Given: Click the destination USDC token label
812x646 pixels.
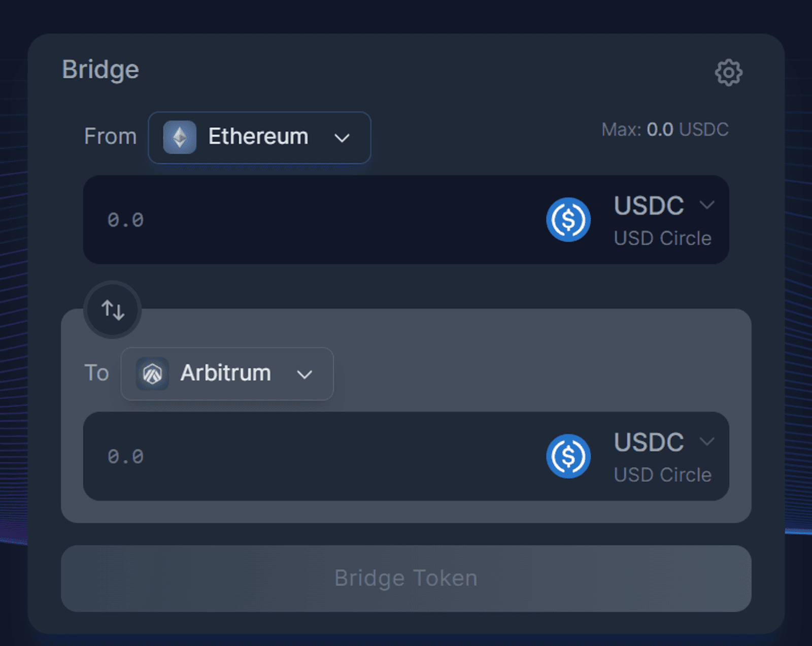Looking at the screenshot, I should 649,442.
